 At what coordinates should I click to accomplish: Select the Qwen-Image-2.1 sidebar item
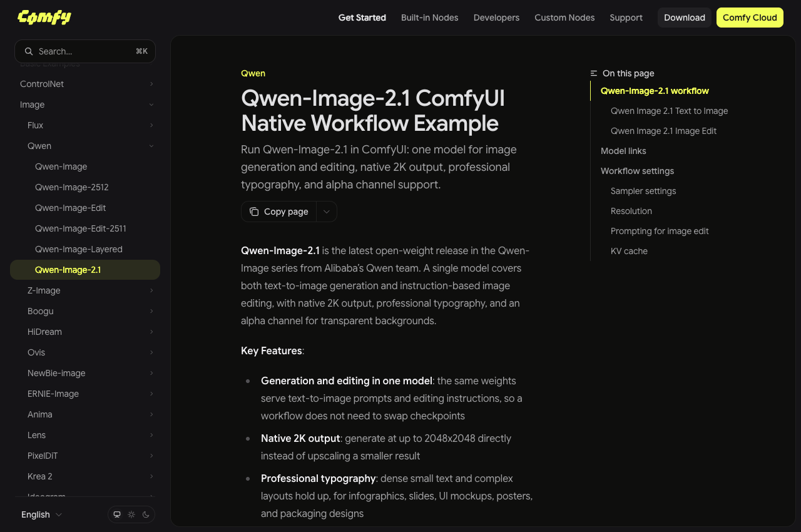85,270
